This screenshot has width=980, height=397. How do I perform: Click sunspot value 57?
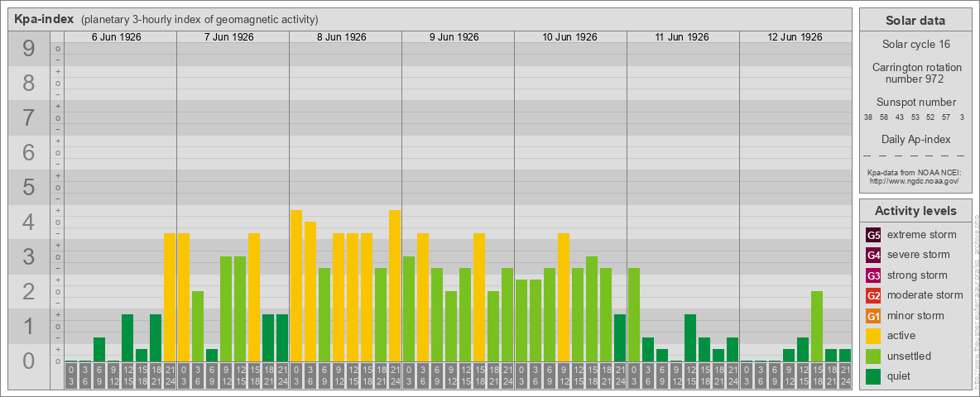946,117
